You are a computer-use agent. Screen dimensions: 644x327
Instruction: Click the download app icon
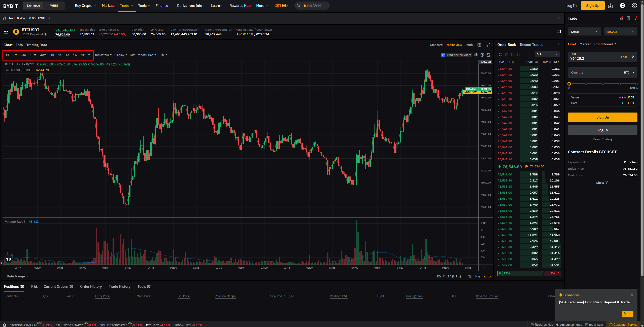610,6
